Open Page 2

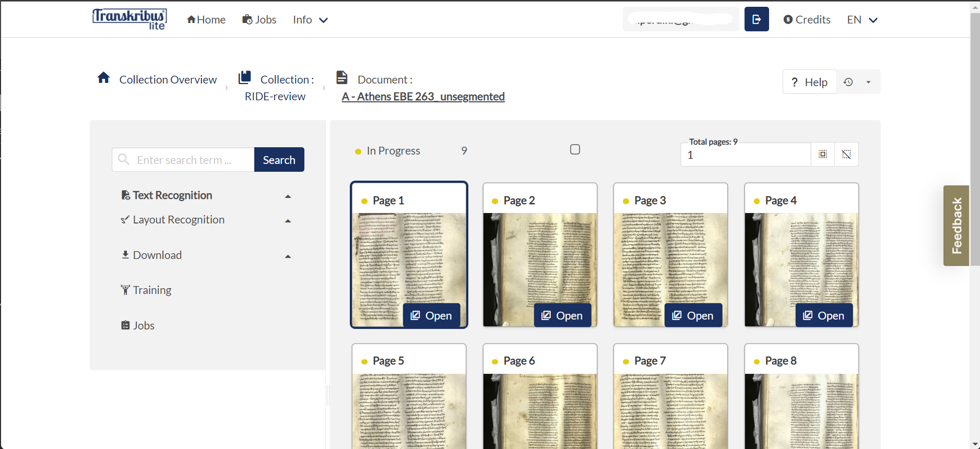(x=562, y=315)
